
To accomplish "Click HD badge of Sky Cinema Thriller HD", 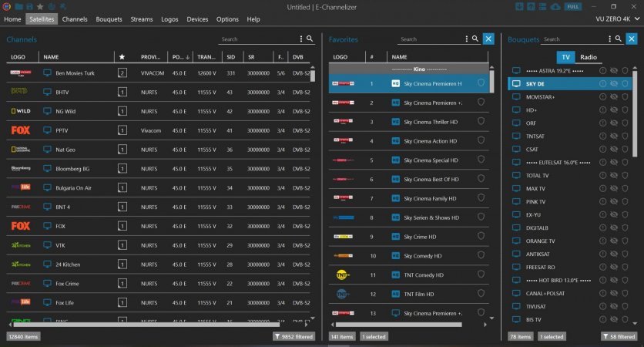I will (x=395, y=122).
